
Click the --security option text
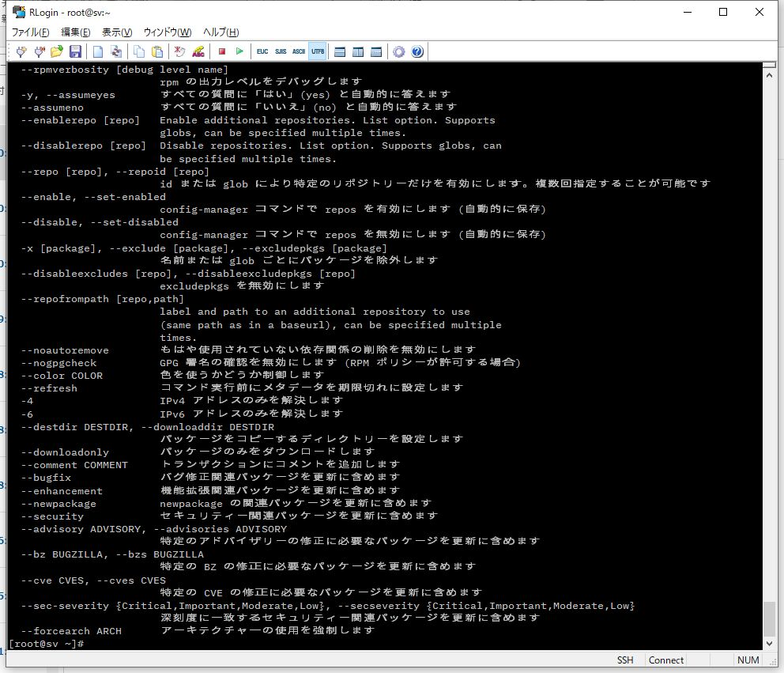pyautogui.click(x=52, y=516)
